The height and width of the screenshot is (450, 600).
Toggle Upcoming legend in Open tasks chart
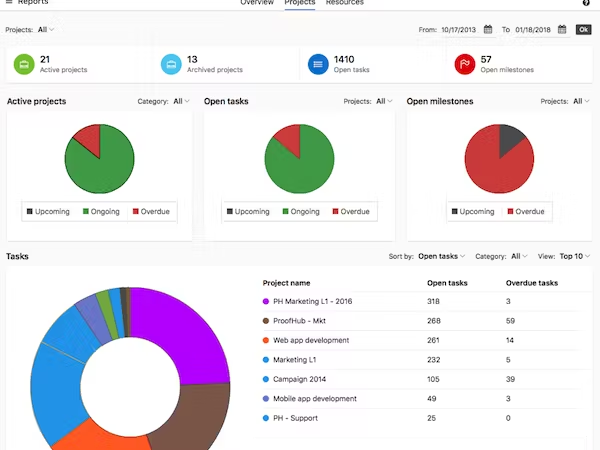[248, 212]
